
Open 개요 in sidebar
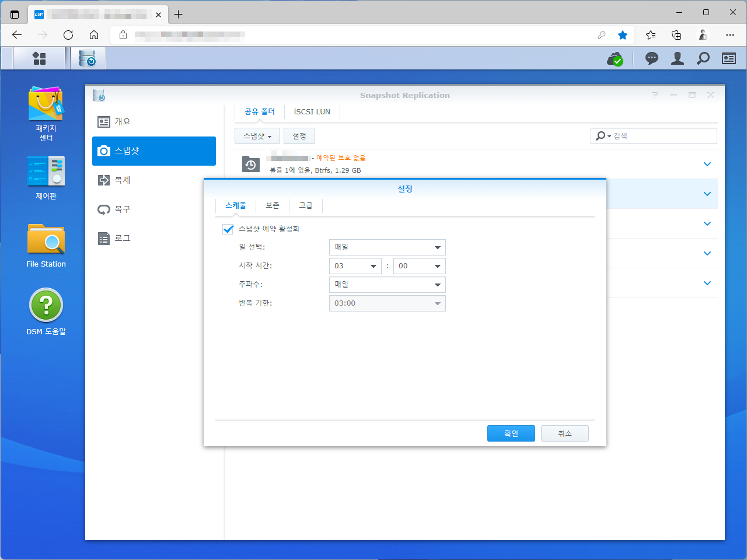[x=154, y=122]
